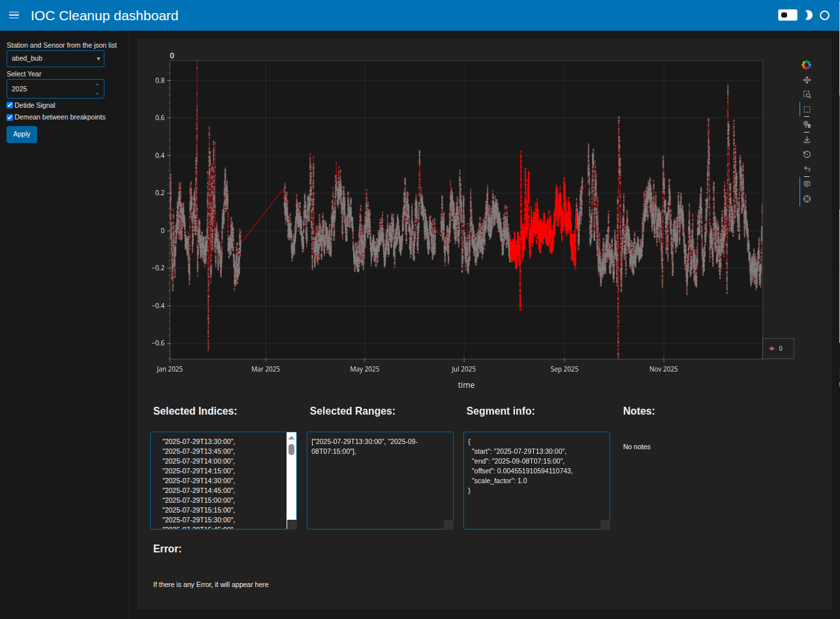Toggle the dark theme switch in header
840x619 pixels.
click(x=787, y=15)
